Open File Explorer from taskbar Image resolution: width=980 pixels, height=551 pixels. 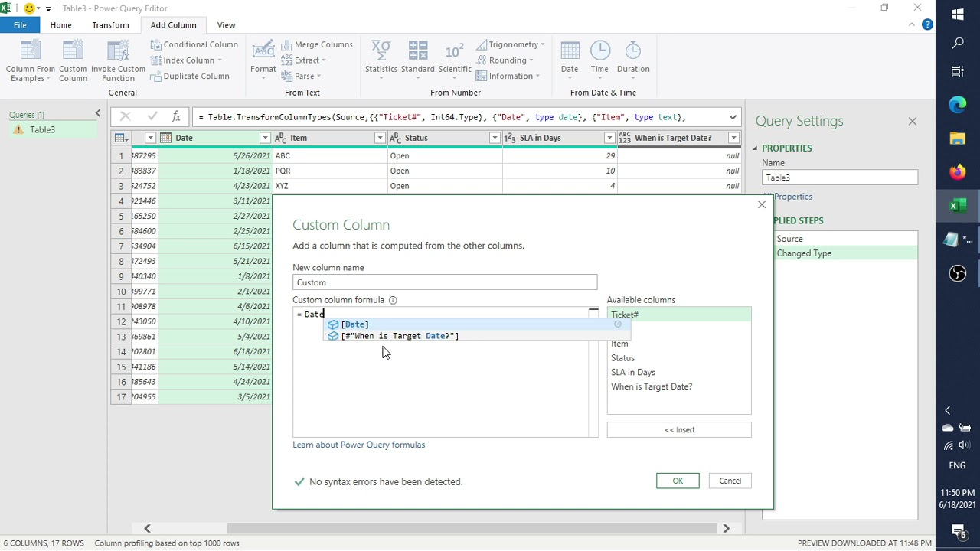pos(958,139)
